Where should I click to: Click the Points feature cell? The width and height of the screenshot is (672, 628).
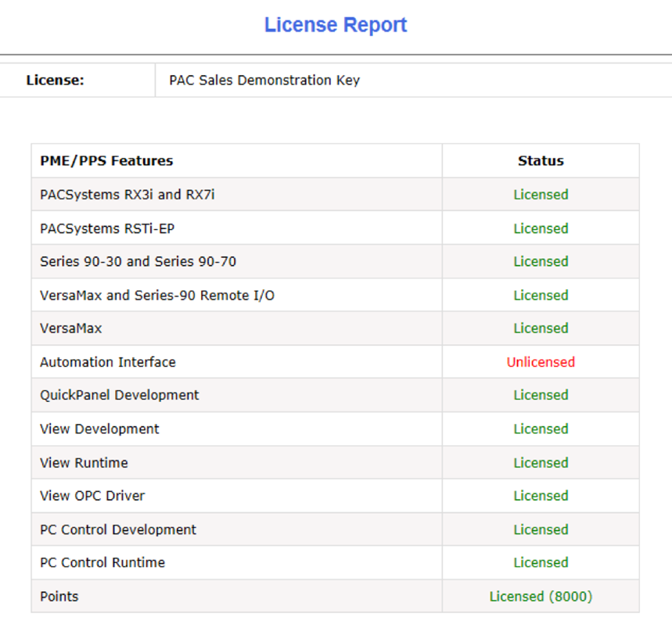pos(236,596)
